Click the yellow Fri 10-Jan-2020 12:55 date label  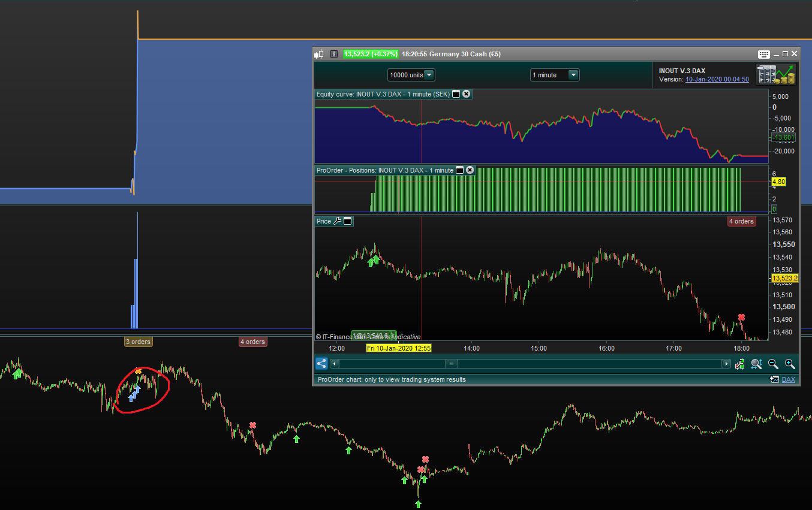pyautogui.click(x=399, y=348)
